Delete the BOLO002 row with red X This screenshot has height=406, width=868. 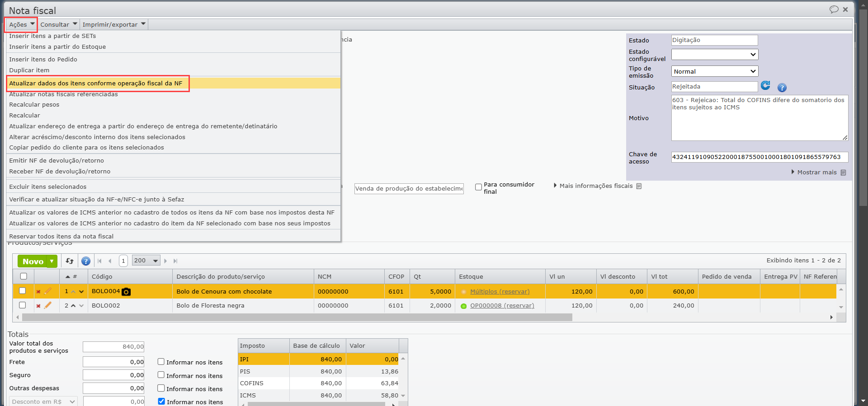38,306
